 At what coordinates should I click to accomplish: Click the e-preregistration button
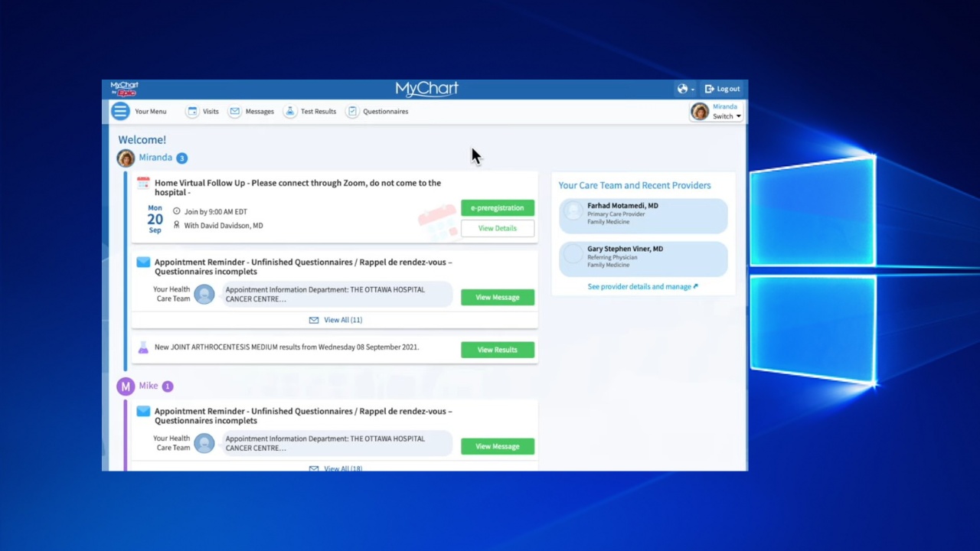pos(498,208)
